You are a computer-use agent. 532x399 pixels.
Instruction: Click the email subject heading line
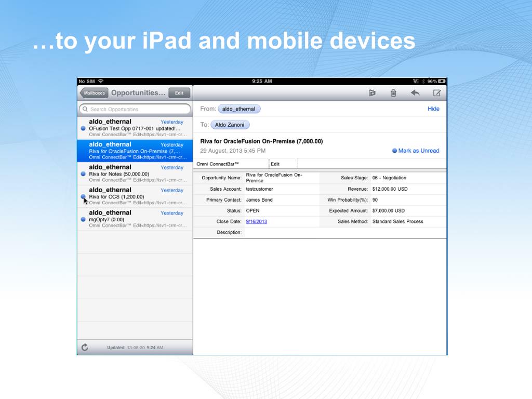pyautogui.click(x=262, y=141)
